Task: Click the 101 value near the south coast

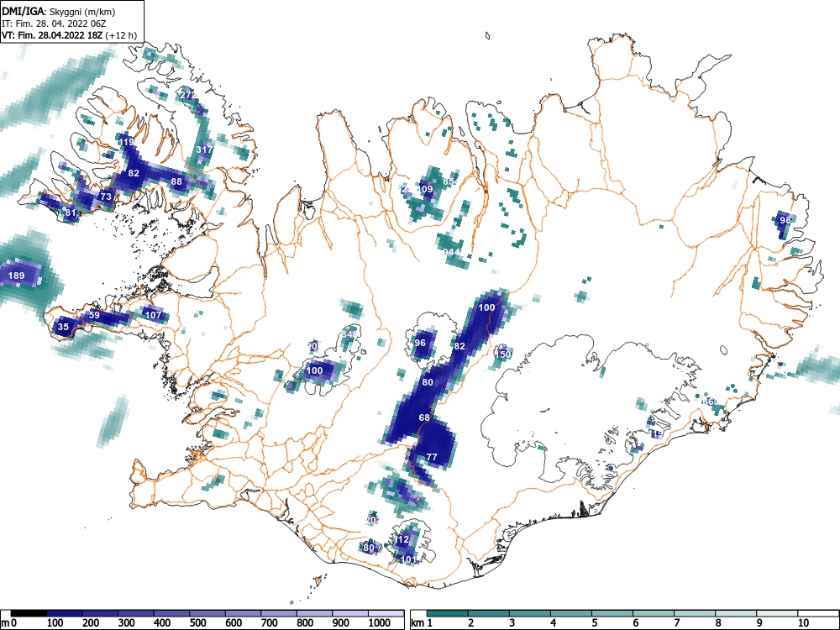Action: point(409,559)
